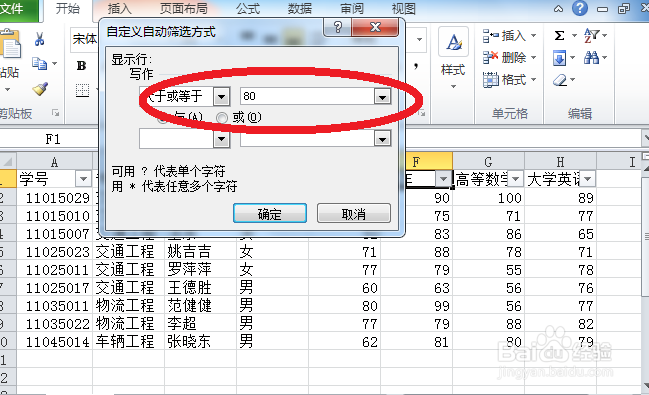Screen dimensions: 649x395
Task: Open Find and Select binoculars icon
Action: (591, 58)
